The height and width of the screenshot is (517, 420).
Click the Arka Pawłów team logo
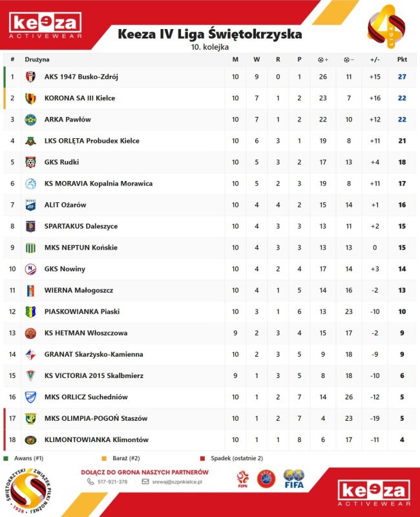30,120
